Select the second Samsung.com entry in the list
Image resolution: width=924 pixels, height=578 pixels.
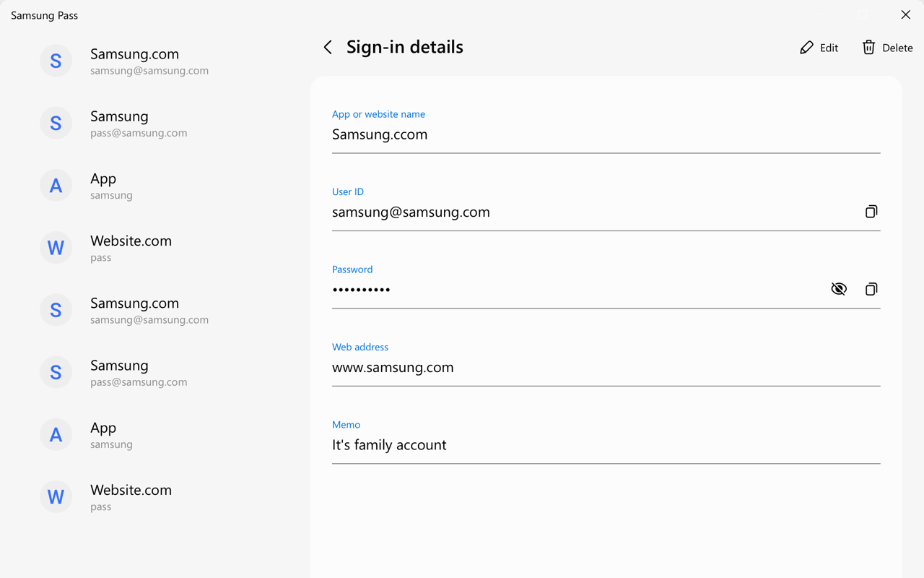tap(149, 310)
